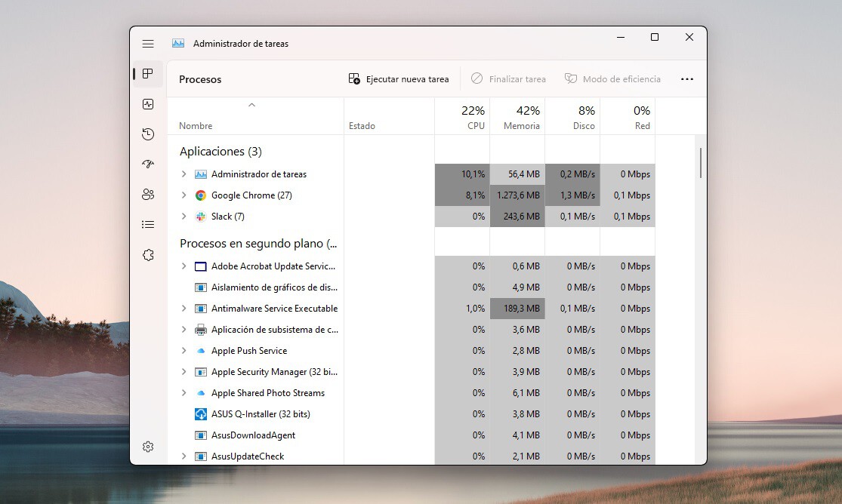Open the hamburger menu to expand sidebar

148,43
